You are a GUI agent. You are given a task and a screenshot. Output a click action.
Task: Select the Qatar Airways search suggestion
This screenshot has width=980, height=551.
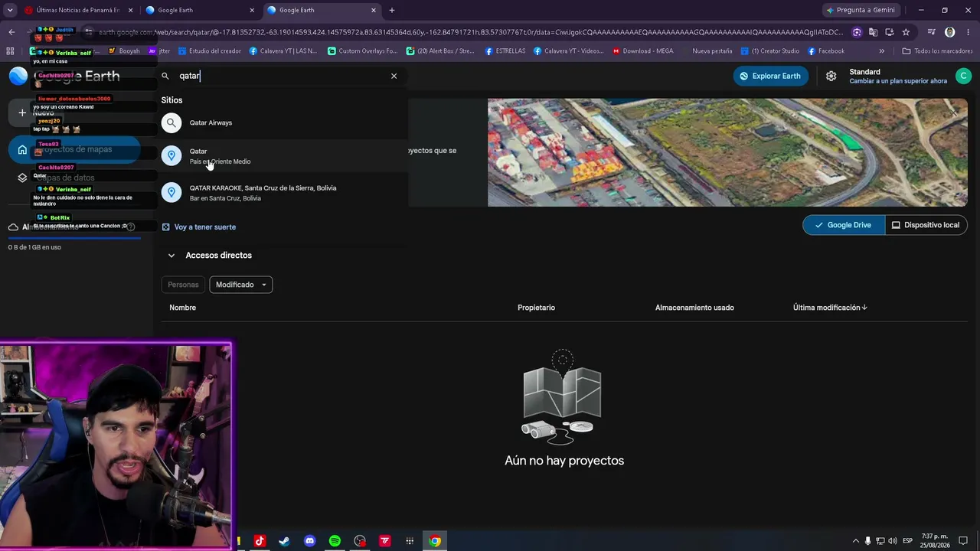(x=283, y=122)
